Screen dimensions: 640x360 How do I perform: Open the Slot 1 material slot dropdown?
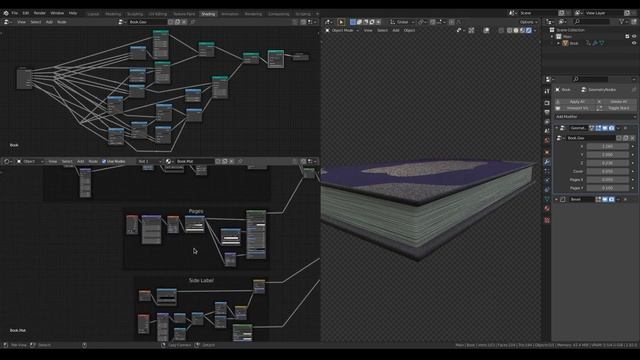pyautogui.click(x=149, y=161)
